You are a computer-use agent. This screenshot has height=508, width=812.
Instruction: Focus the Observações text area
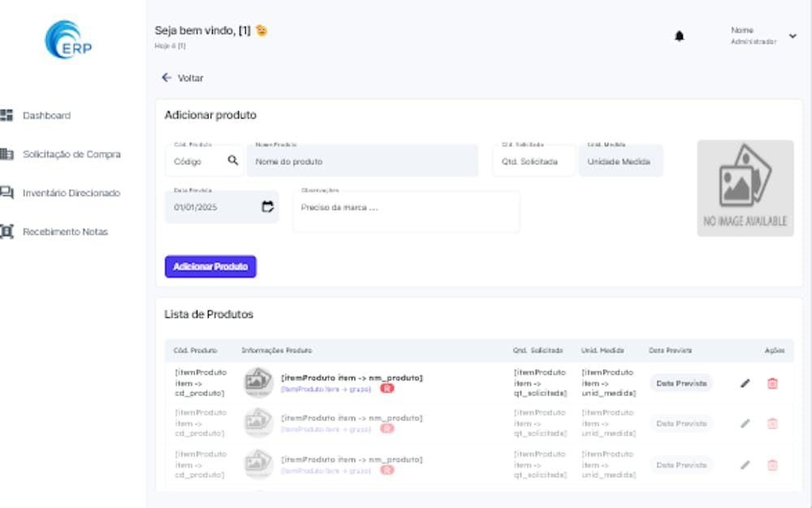(x=406, y=213)
